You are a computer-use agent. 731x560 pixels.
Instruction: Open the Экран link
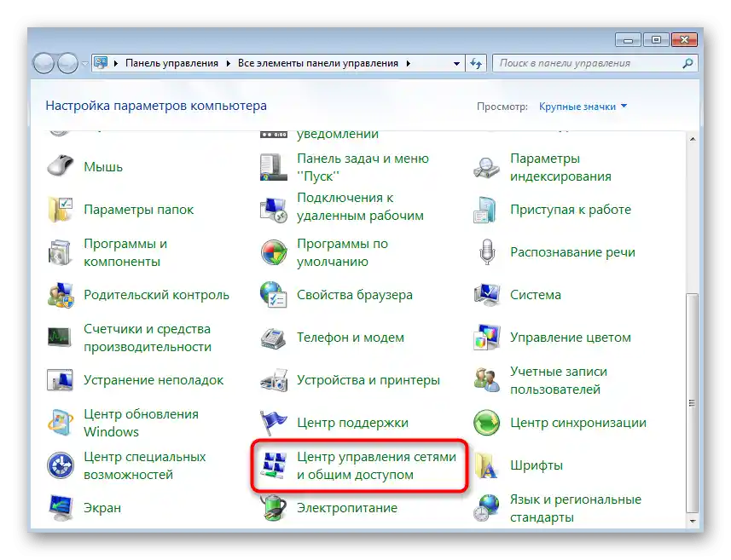(102, 508)
